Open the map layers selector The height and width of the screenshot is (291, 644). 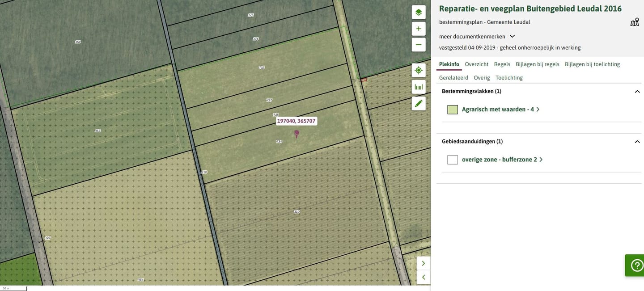pos(418,12)
